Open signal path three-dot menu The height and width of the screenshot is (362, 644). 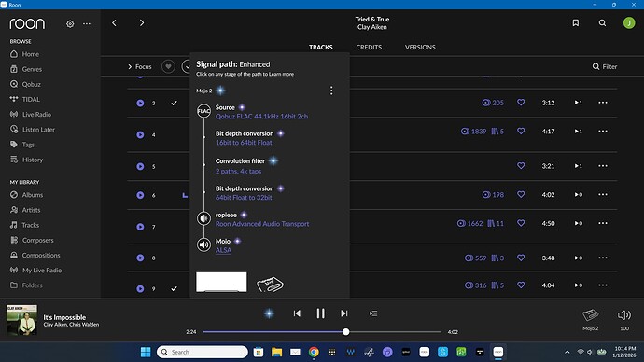[x=331, y=90]
